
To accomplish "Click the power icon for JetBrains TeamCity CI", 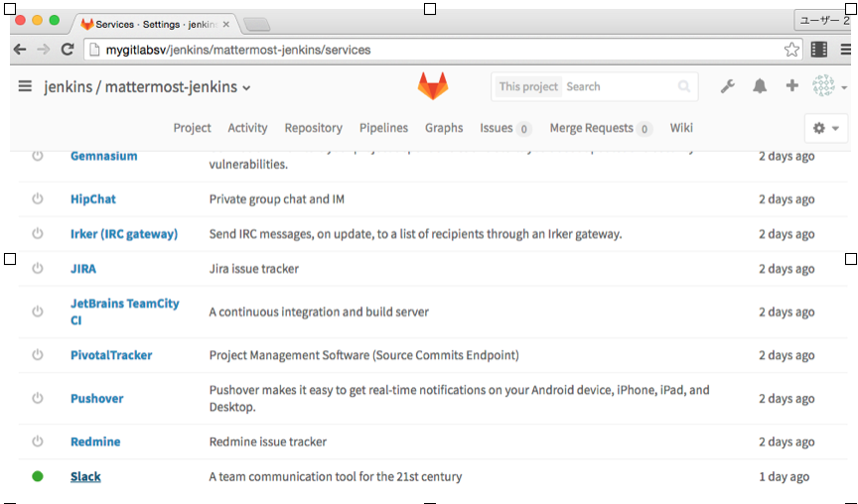I will [37, 312].
